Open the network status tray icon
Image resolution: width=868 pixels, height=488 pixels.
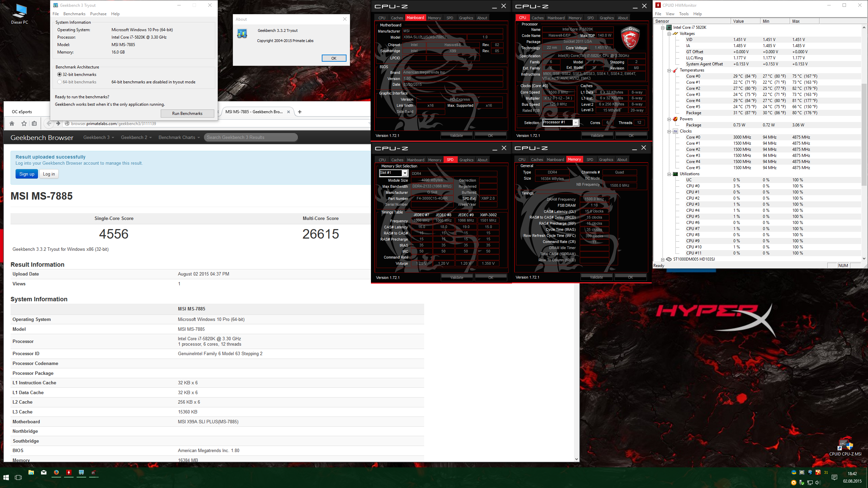(810, 483)
